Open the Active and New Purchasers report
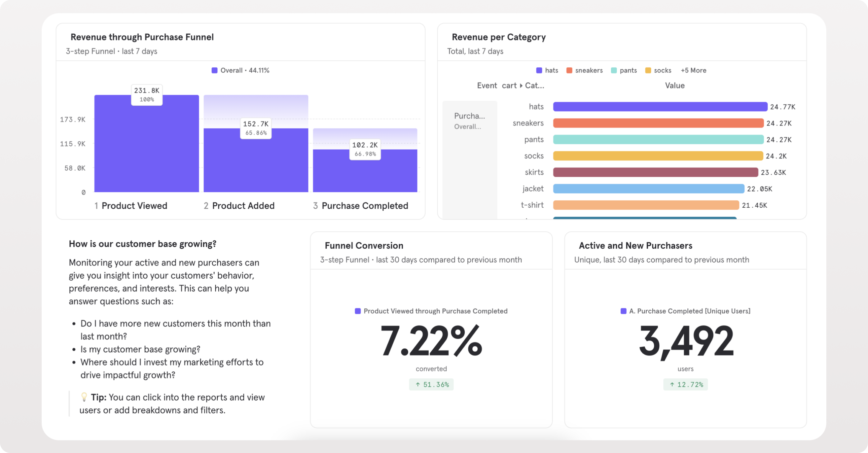The width and height of the screenshot is (868, 453). tap(635, 246)
